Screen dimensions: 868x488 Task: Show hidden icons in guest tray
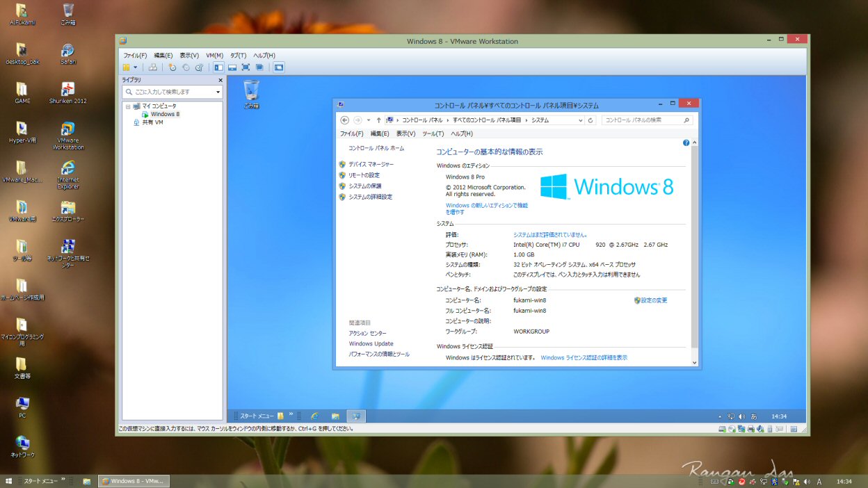[x=721, y=416]
